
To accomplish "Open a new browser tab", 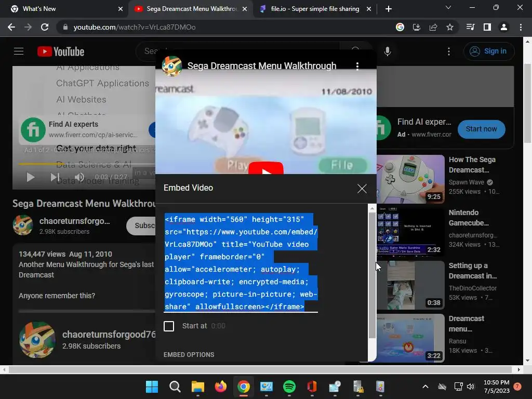I will pos(389,9).
